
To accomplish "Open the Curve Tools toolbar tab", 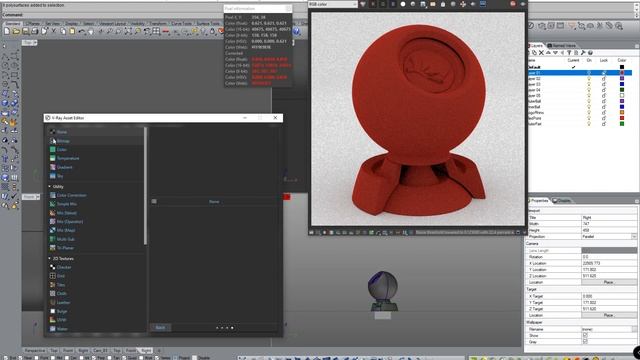I will 182,23.
